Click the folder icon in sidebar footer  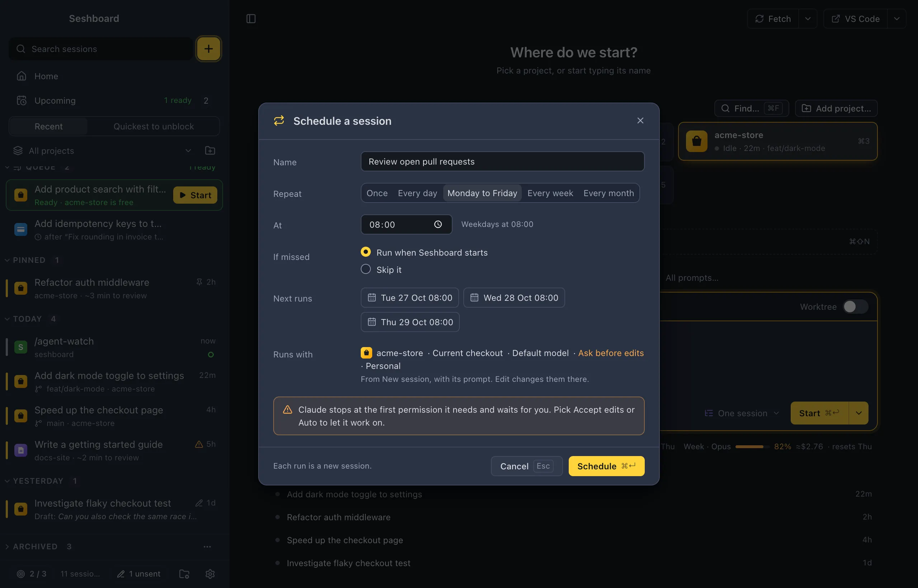pyautogui.click(x=184, y=574)
